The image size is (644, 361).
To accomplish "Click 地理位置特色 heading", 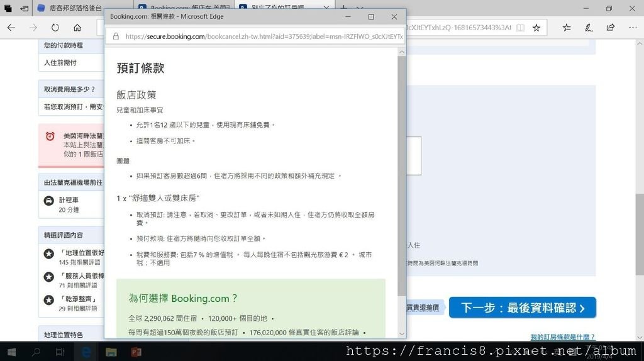I will (64, 335).
